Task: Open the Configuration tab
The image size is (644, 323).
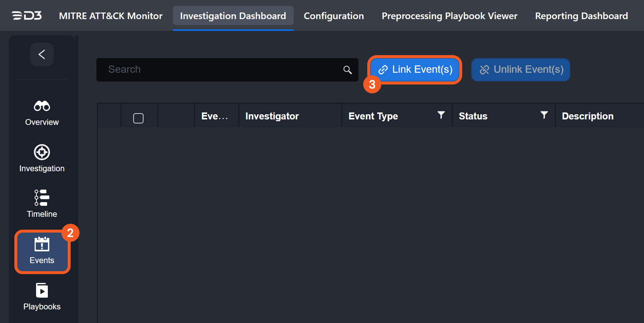Action: (334, 16)
